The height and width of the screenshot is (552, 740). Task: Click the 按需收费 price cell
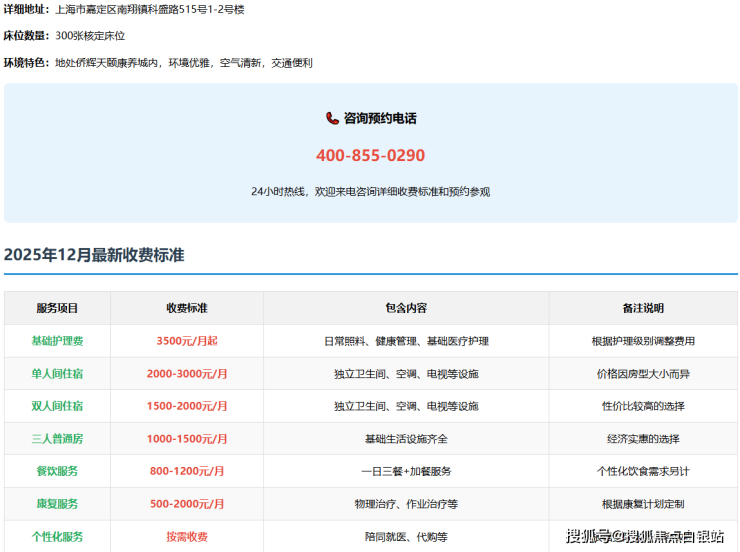point(187,537)
